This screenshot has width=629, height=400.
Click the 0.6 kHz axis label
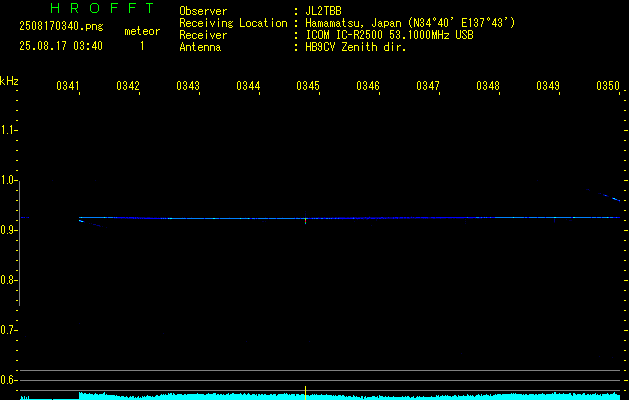pos(8,380)
